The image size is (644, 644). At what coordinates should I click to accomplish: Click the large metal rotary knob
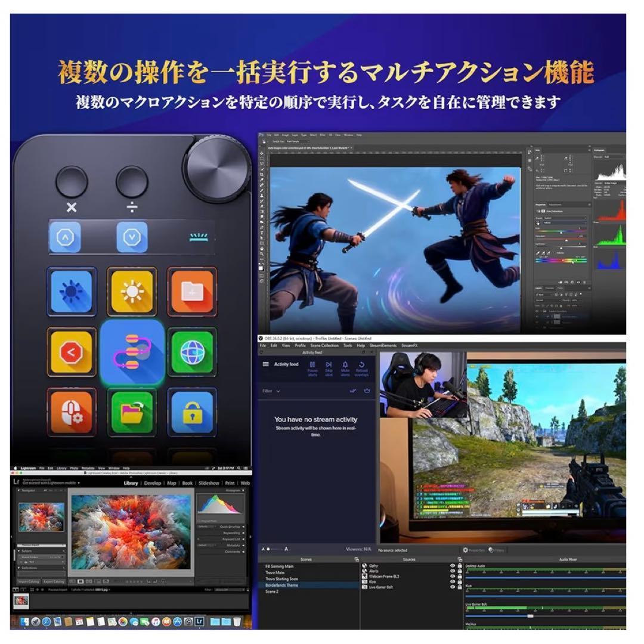point(217,168)
